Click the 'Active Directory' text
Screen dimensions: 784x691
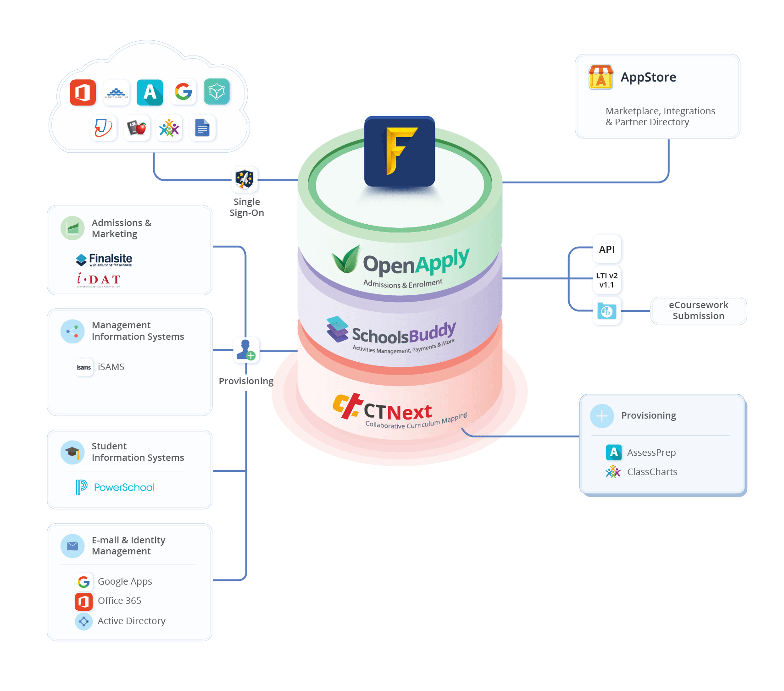(132, 621)
